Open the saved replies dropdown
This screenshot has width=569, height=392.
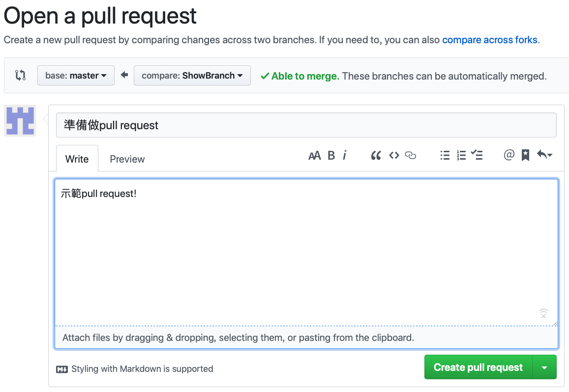(x=544, y=156)
